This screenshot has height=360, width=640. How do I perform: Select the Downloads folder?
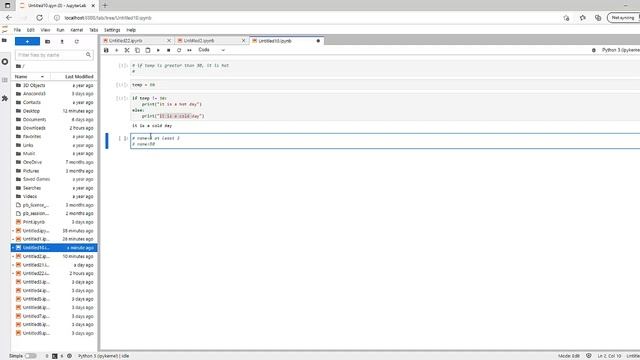pos(54,128)
